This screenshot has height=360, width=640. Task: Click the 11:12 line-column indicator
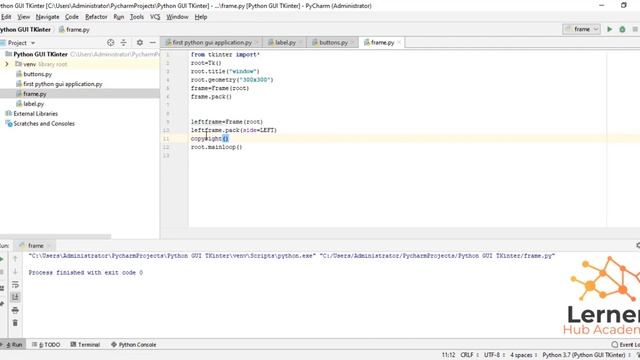point(448,355)
